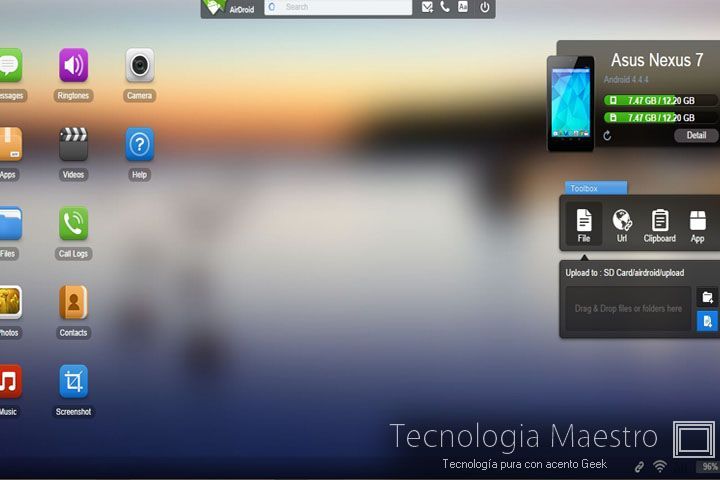Click the Detail button
The height and width of the screenshot is (480, 720).
click(x=696, y=135)
